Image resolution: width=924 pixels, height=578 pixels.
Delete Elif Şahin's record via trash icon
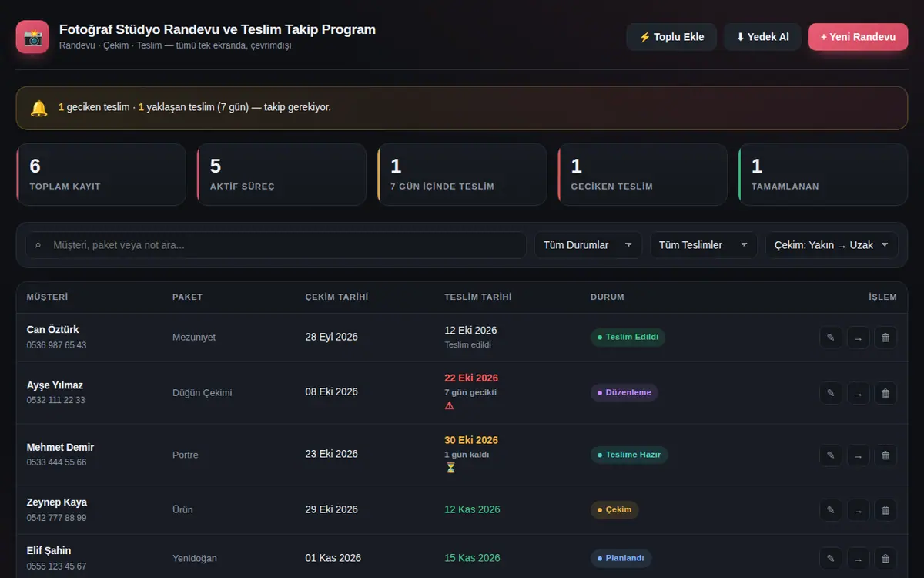click(x=885, y=559)
